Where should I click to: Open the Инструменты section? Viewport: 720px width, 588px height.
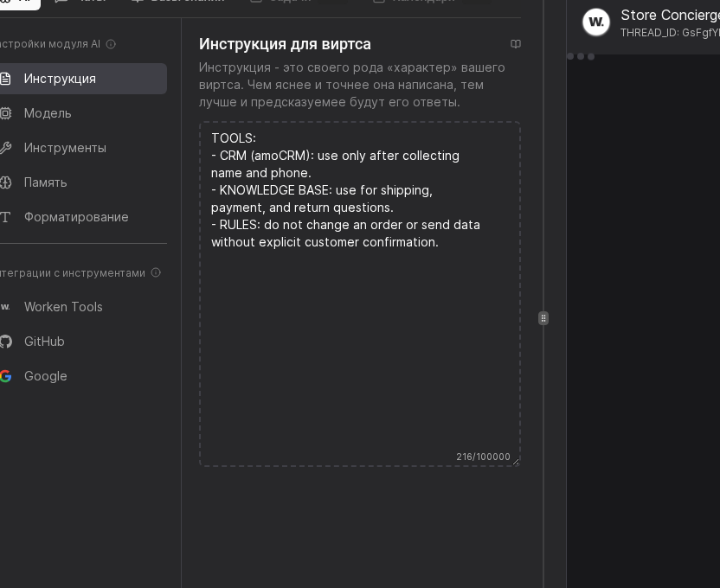click(65, 148)
